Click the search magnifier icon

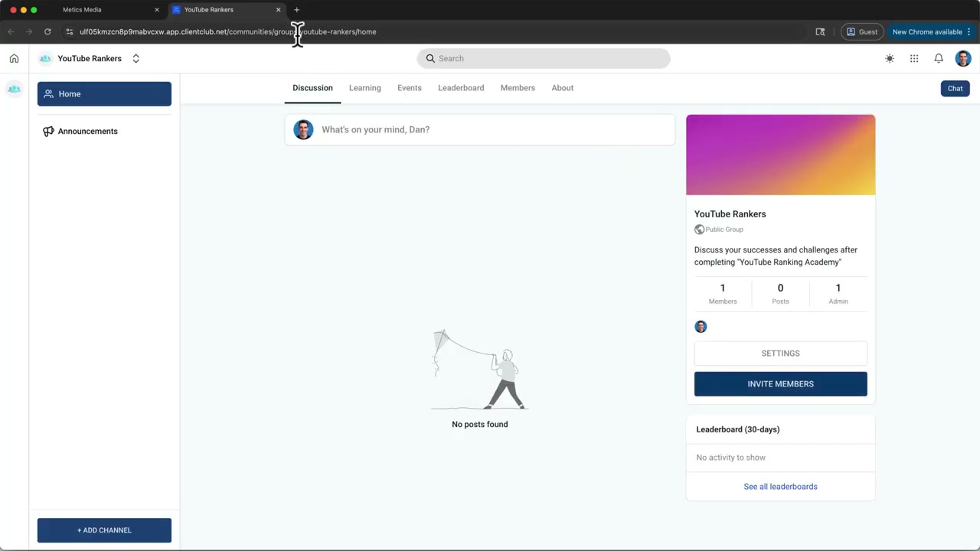click(430, 58)
